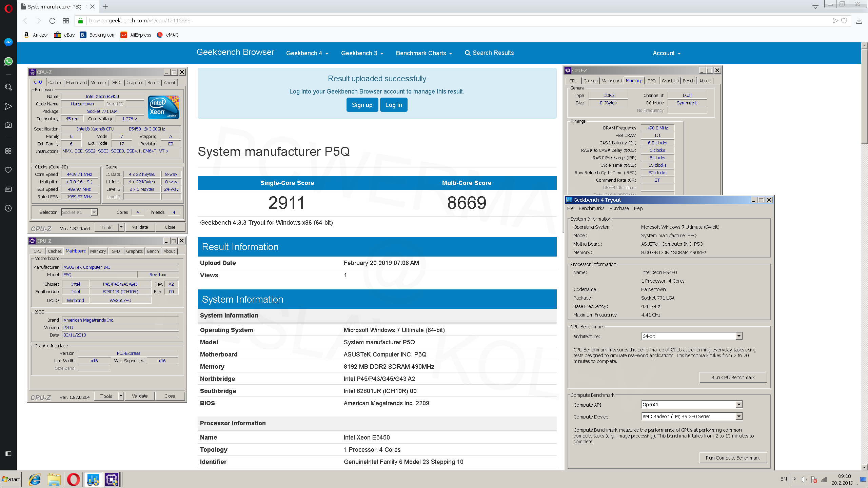Click Close in Mainboard CPU-Z window

(x=170, y=396)
